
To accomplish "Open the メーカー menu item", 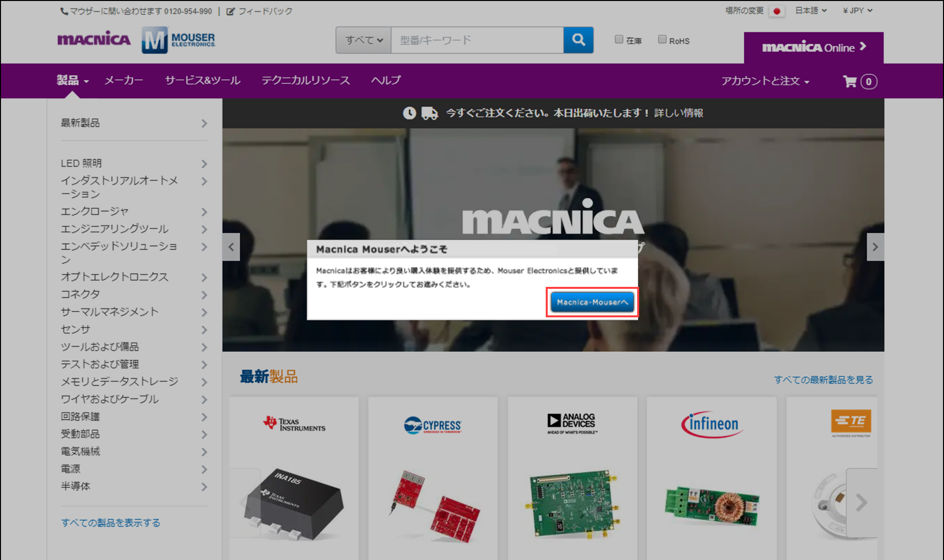I will click(x=124, y=81).
